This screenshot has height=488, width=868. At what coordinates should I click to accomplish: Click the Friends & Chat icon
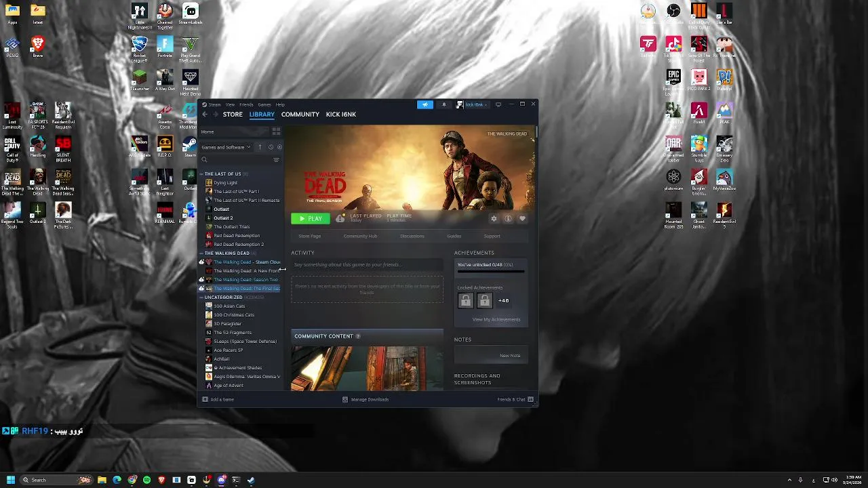pyautogui.click(x=530, y=399)
